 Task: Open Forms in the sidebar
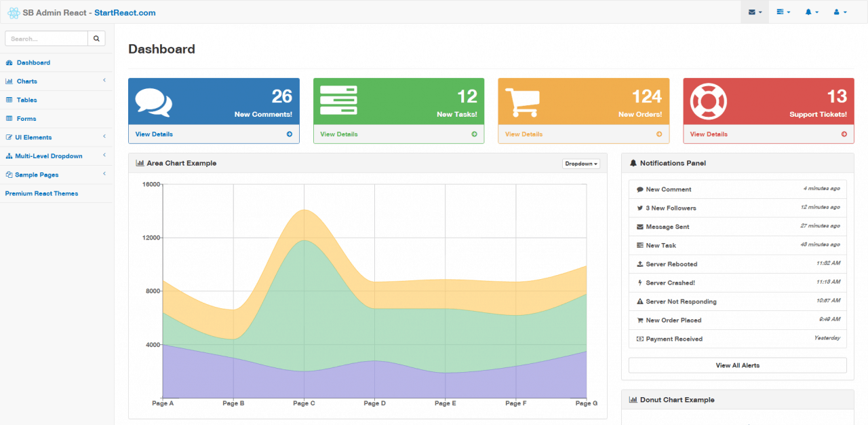click(x=57, y=119)
